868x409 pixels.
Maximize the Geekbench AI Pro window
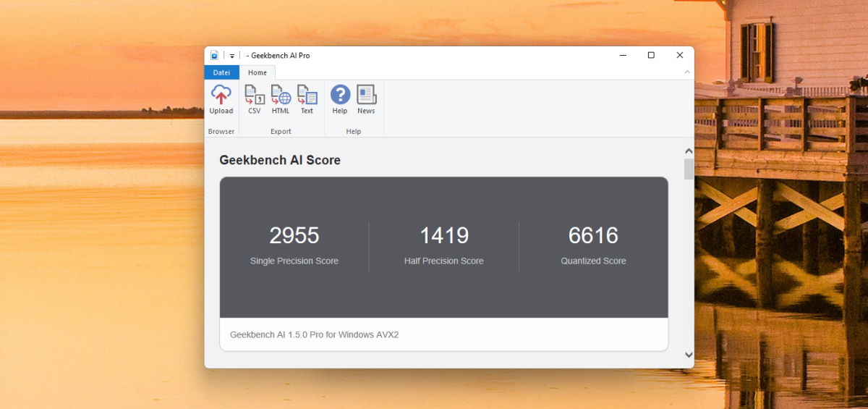651,55
